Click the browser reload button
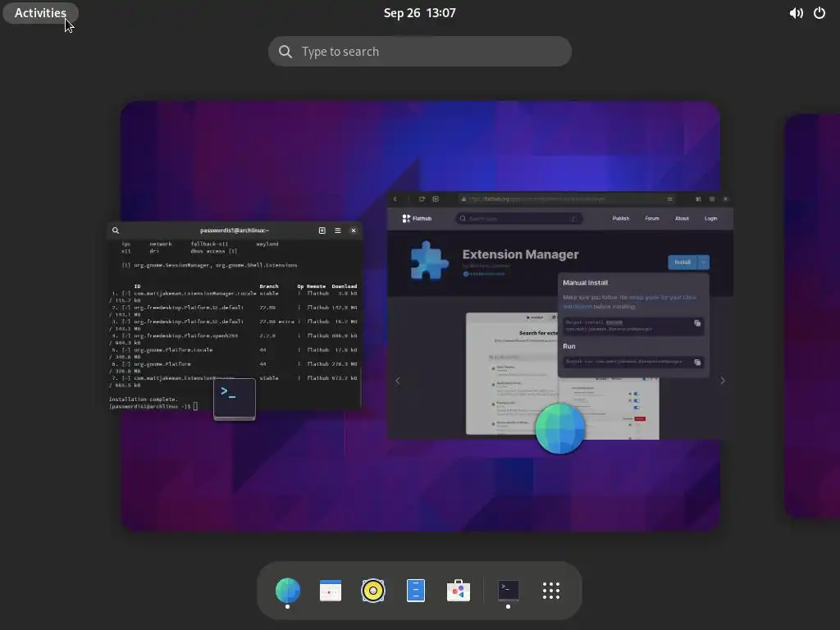Viewport: 840px width, 630px height. (x=422, y=199)
